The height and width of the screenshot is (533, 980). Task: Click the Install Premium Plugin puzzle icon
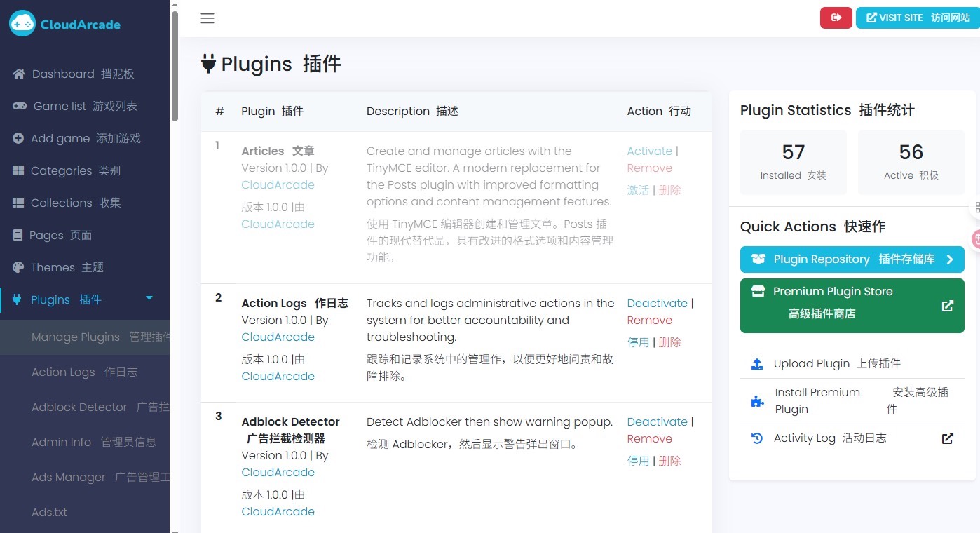point(757,401)
